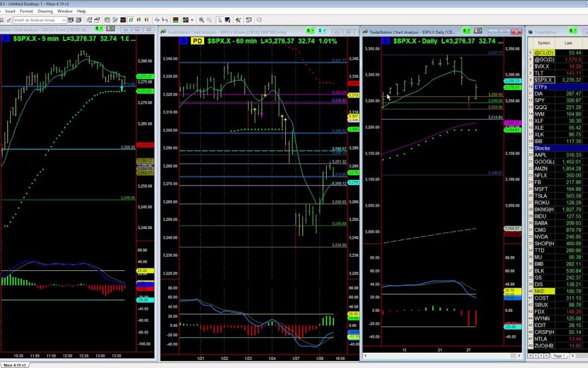Open the I interval link on 60 min chart
The image size is (588, 368).
[x=321, y=31]
